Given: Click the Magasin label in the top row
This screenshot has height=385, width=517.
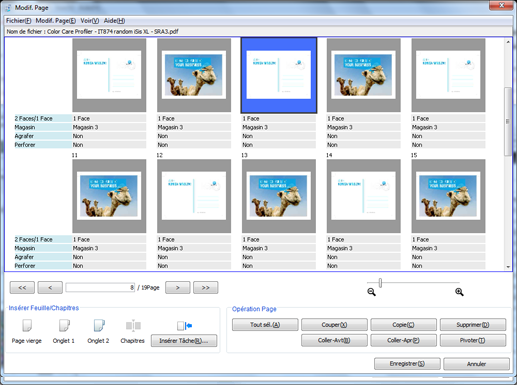Looking at the screenshot, I should (x=43, y=127).
